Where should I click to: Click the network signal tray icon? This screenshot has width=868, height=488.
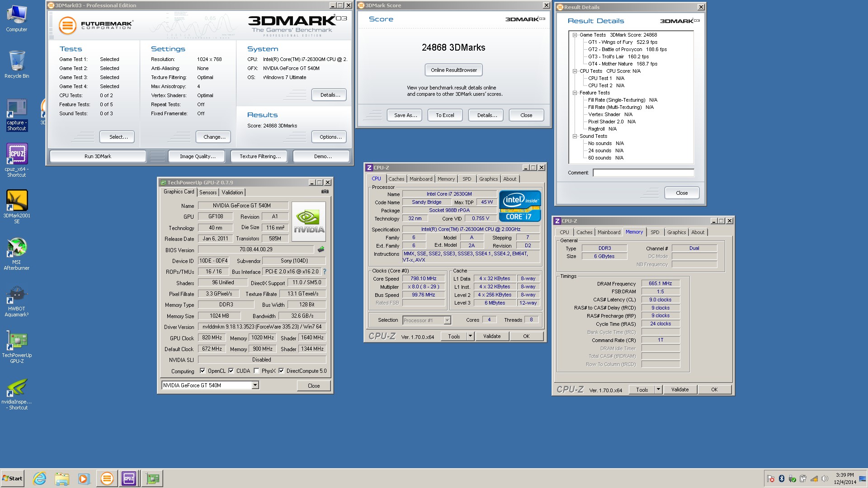(x=814, y=479)
